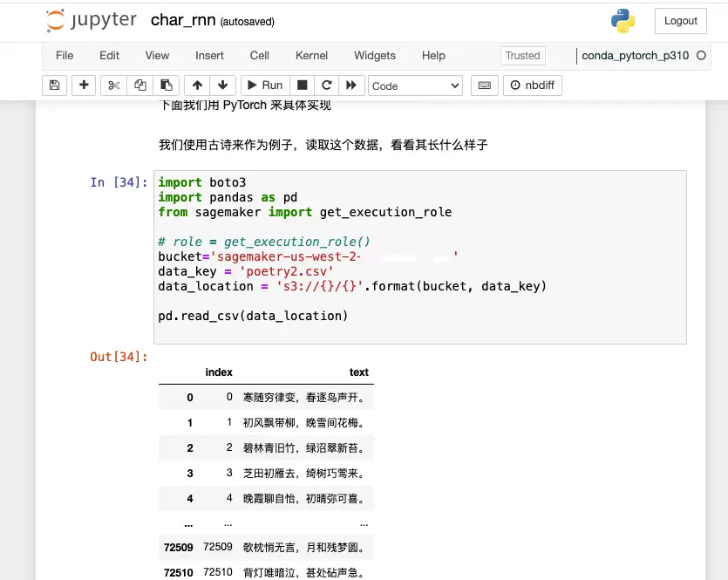Screen dimensions: 728x580
Task: Open the Edit menu
Action: [x=109, y=56]
